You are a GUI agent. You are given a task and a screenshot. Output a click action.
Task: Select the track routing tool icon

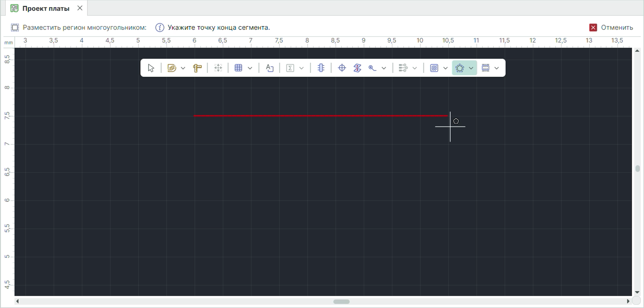pos(372,68)
